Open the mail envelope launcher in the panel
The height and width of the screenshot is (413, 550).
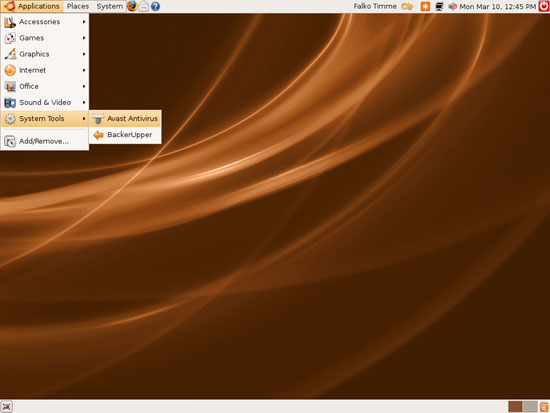pyautogui.click(x=144, y=6)
